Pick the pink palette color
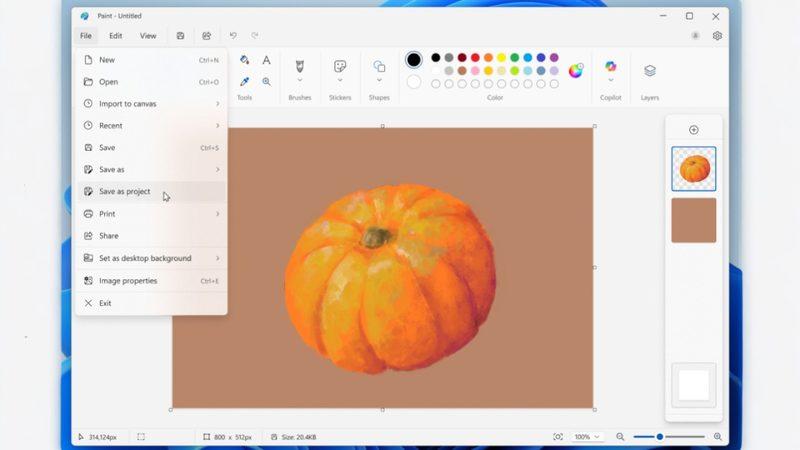The image size is (800, 450). 475,71
